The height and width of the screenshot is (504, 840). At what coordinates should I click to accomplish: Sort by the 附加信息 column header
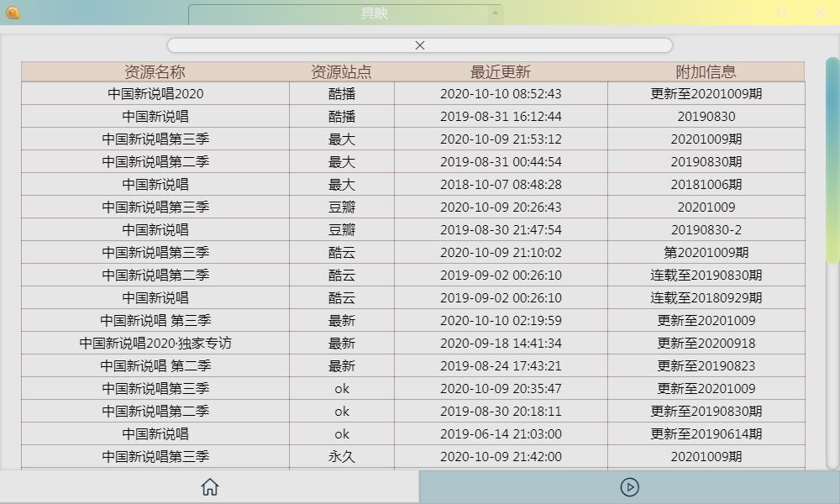click(x=706, y=71)
